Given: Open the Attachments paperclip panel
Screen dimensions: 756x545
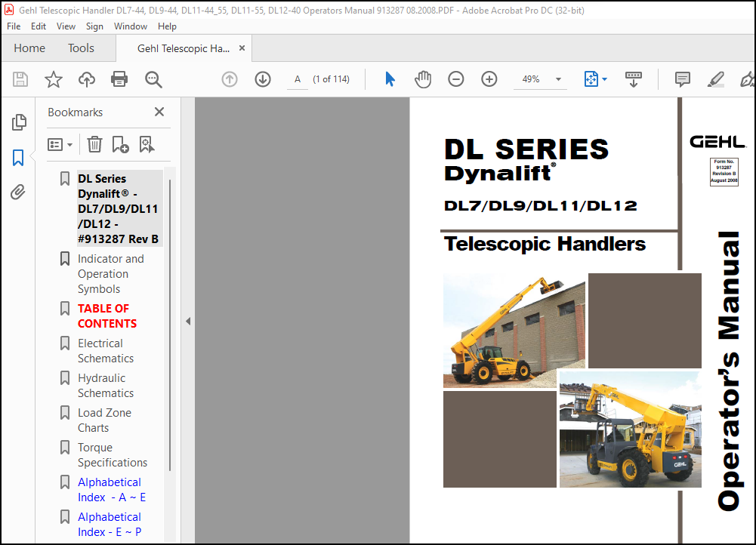Looking at the screenshot, I should tap(18, 192).
